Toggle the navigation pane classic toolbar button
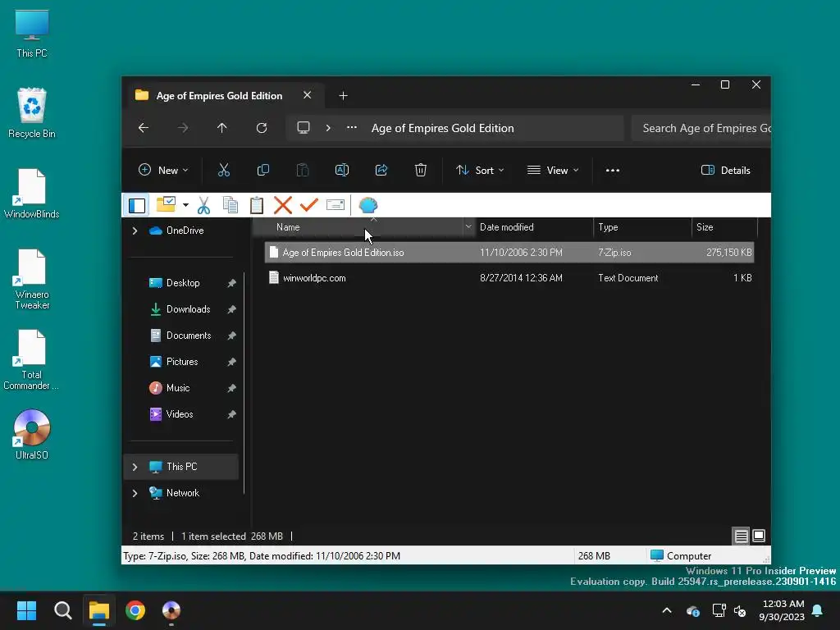 tap(137, 205)
